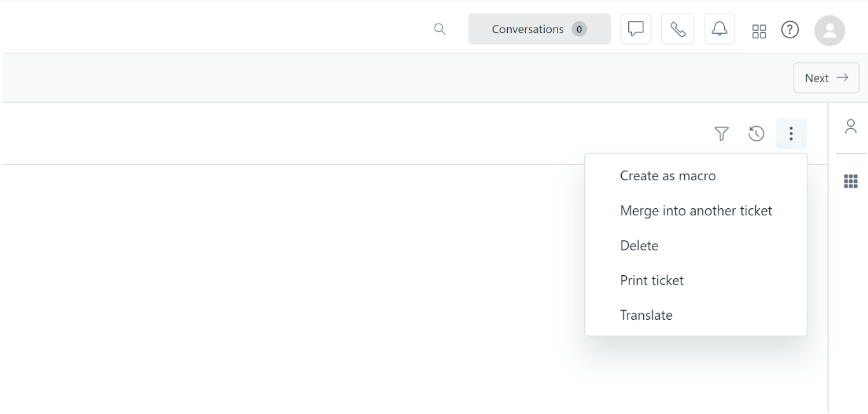Click the help question mark icon
Image resolution: width=868 pixels, height=414 pixels.
coord(790,30)
